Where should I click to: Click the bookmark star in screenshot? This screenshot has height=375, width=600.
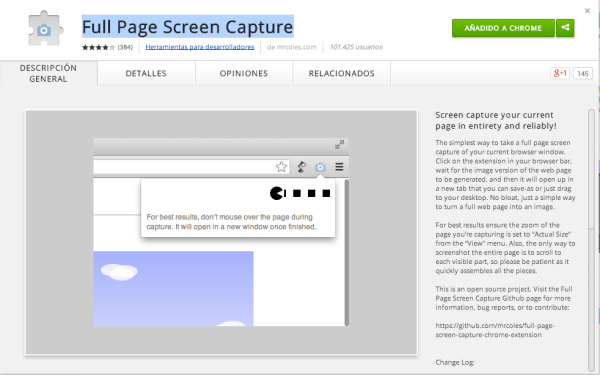pyautogui.click(x=281, y=167)
